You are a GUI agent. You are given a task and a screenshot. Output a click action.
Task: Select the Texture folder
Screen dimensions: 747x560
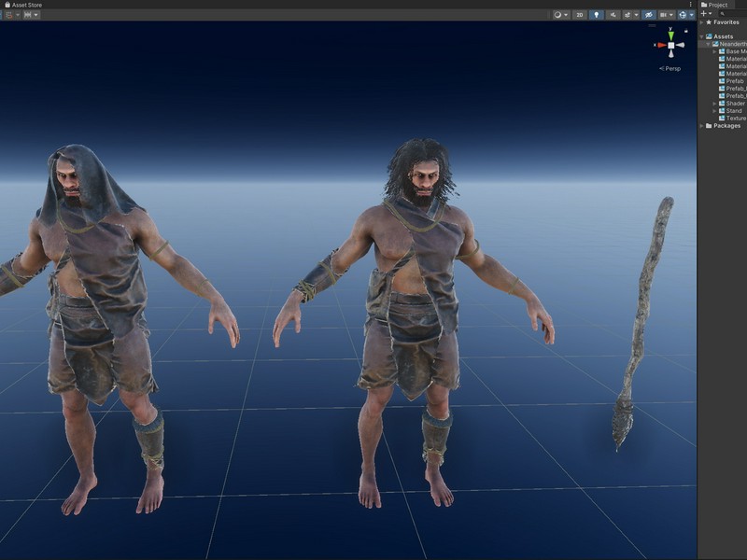pyautogui.click(x=733, y=119)
